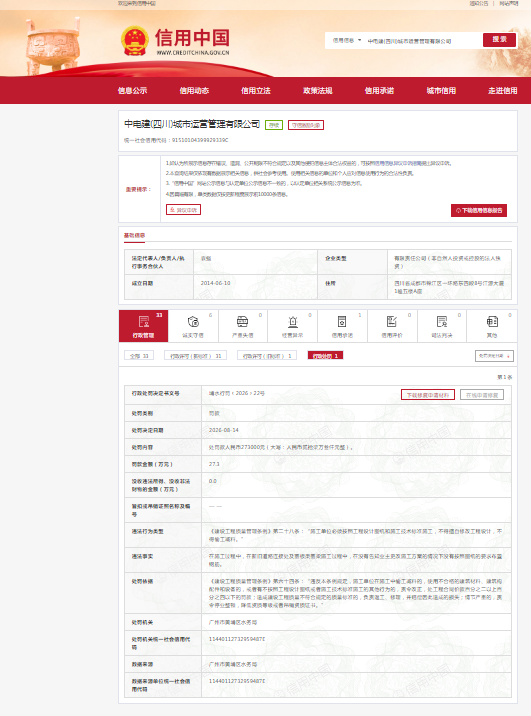The width and height of the screenshot is (531, 716).
Task: Click the 数据来源单位统一社会信用代码 value
Action: [x=237, y=681]
